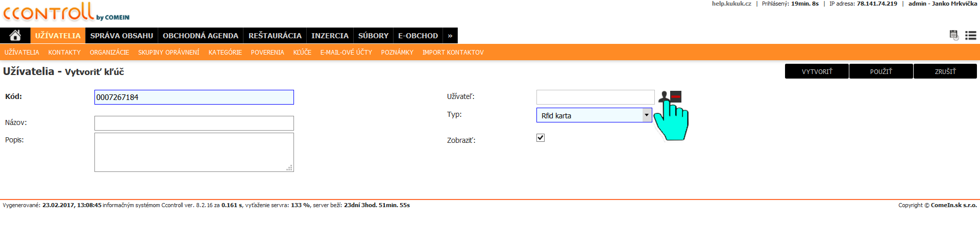Click the red minus remove user icon

pos(676,96)
